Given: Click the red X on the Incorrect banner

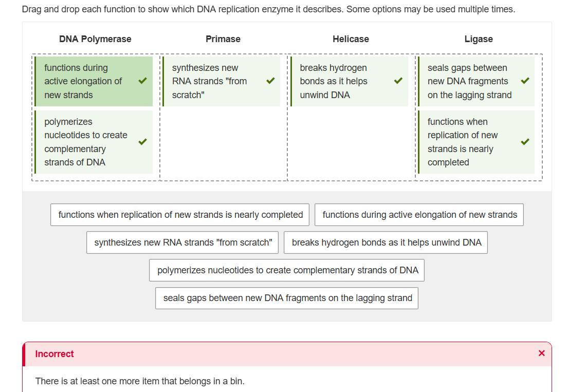Looking at the screenshot, I should point(541,353).
